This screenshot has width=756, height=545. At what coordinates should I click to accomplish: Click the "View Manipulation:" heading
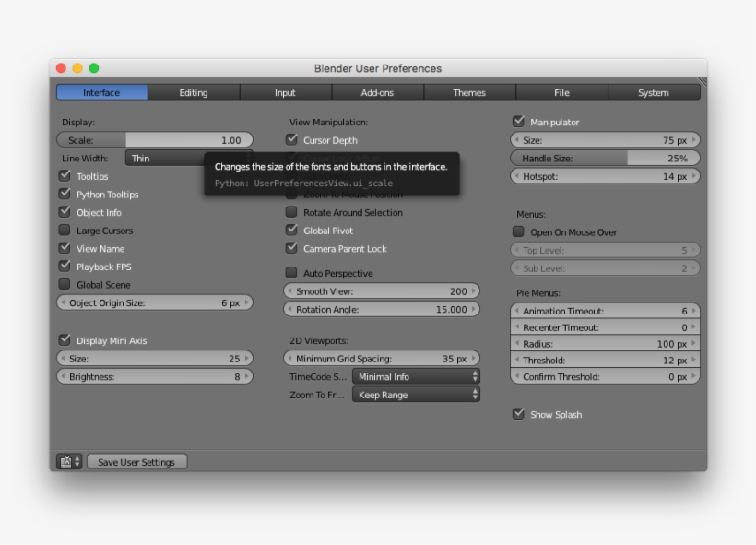pos(328,122)
